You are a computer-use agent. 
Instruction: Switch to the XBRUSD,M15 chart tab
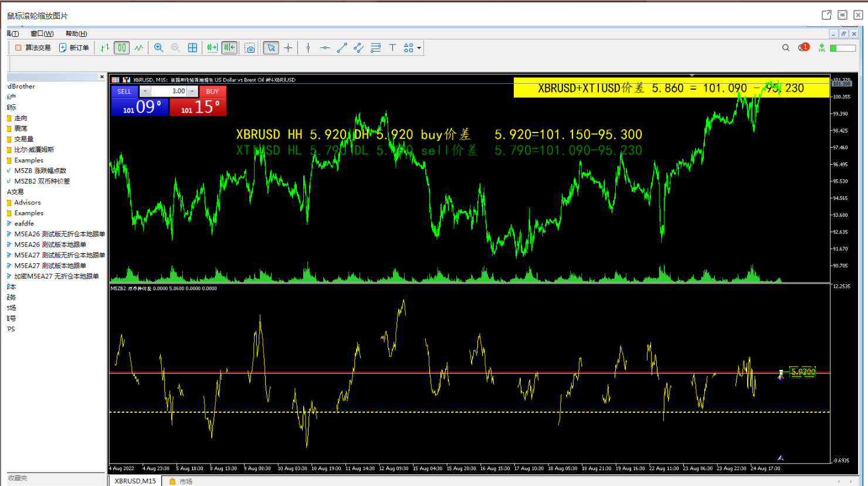pyautogui.click(x=135, y=481)
